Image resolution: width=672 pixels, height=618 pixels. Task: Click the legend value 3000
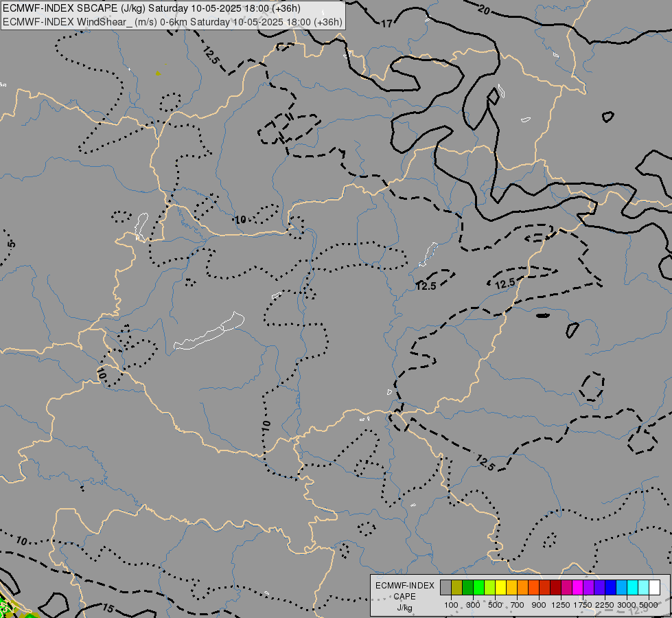(627, 605)
